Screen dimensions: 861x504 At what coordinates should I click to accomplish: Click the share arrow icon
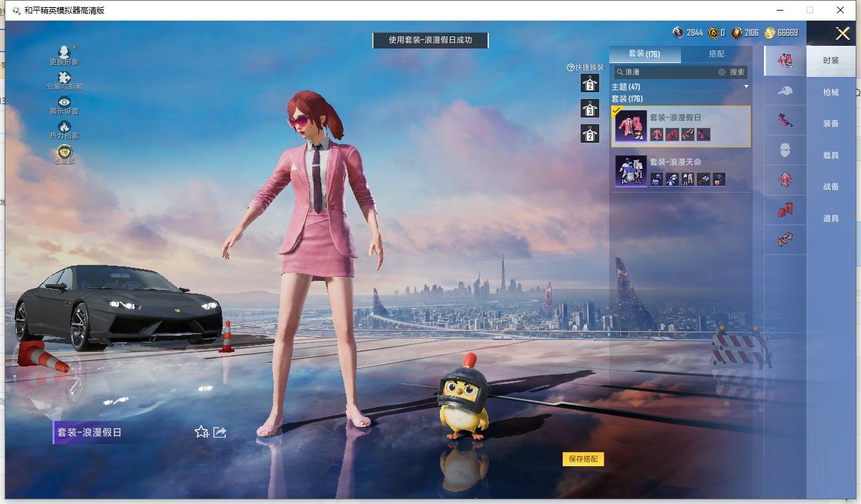(220, 432)
